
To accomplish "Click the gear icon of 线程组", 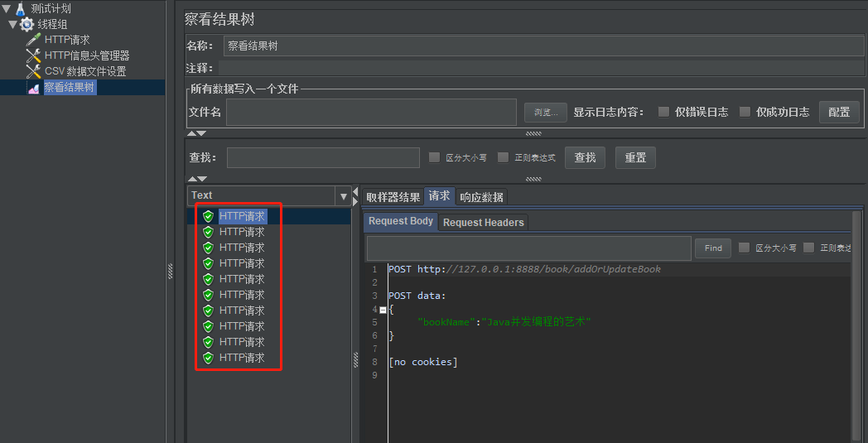I will [x=27, y=24].
